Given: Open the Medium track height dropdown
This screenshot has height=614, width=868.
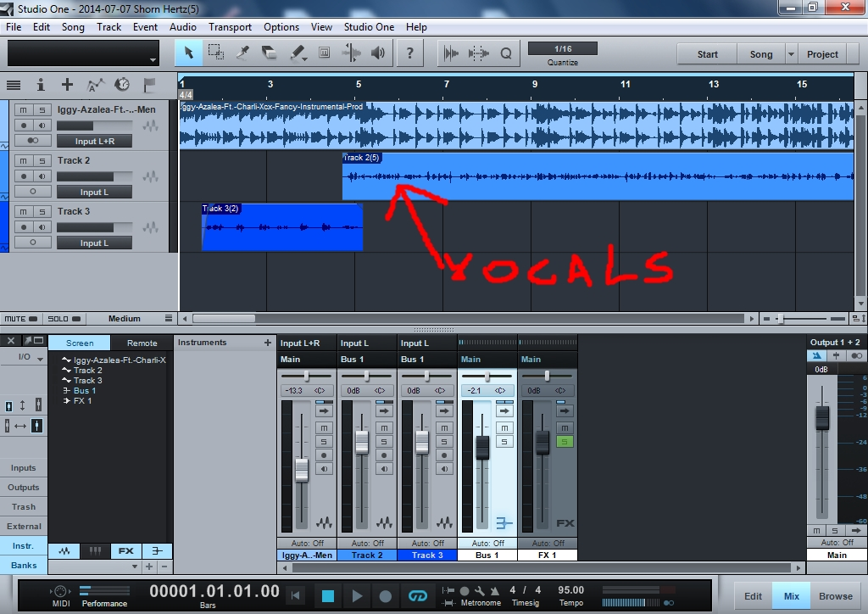Looking at the screenshot, I should (x=169, y=318).
